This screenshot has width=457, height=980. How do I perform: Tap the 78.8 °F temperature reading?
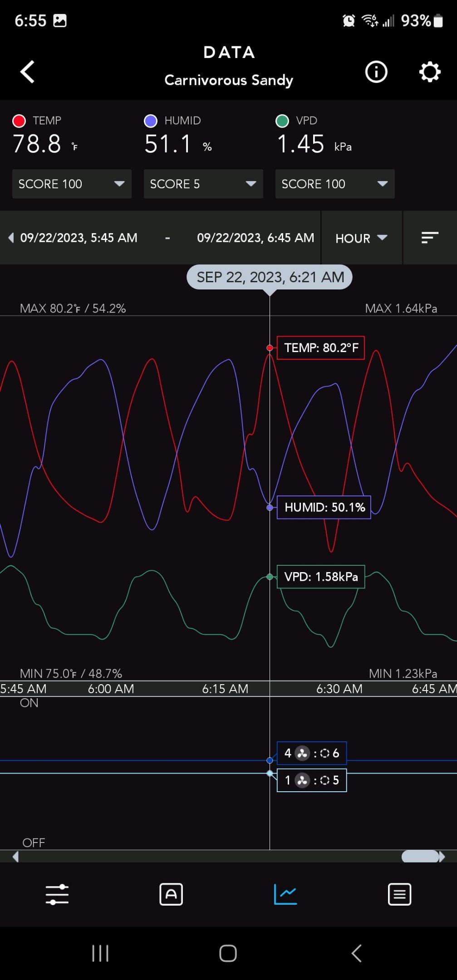point(45,144)
